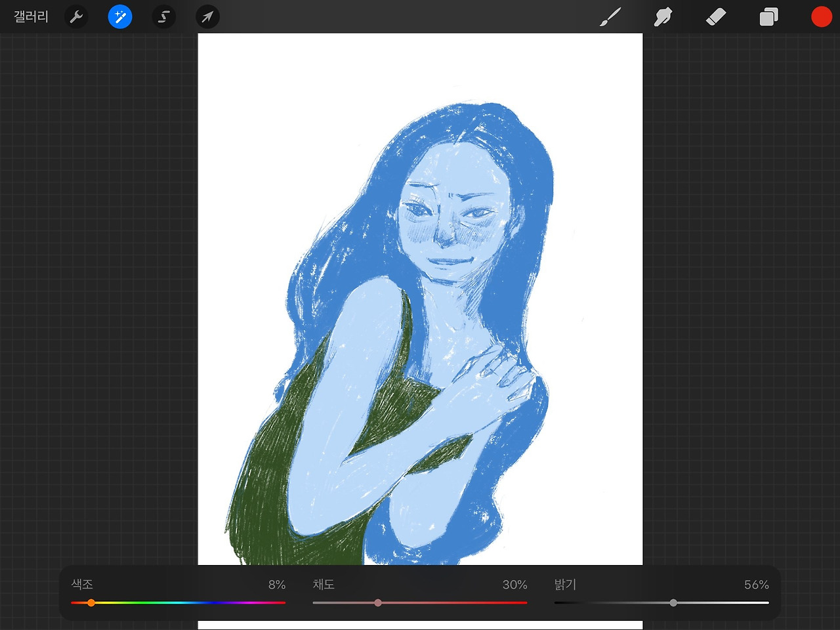Select the Selection S tool
The width and height of the screenshot is (840, 630).
pos(164,16)
